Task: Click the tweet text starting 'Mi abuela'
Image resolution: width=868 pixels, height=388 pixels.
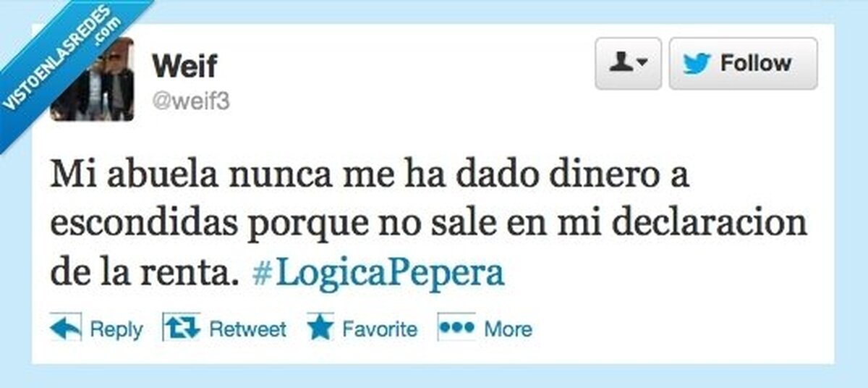Action: [428, 225]
